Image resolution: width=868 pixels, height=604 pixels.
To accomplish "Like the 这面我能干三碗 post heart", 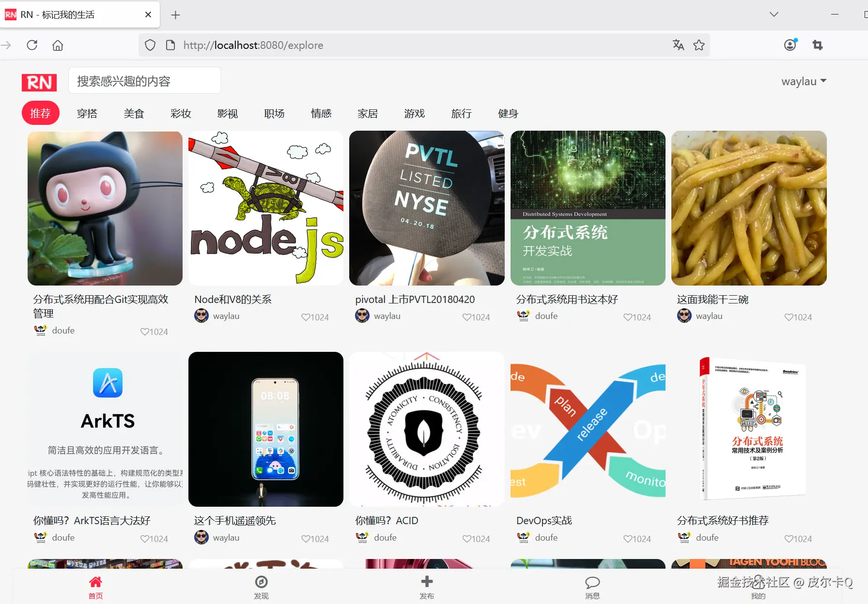I will point(789,317).
